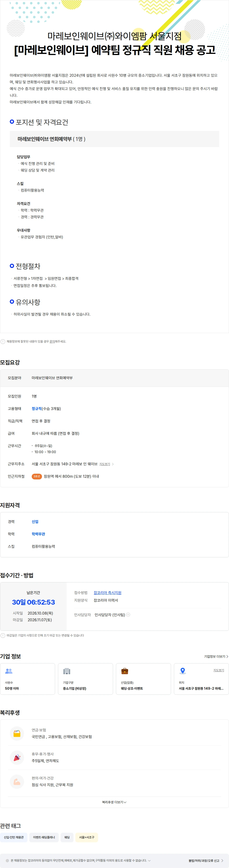The height and width of the screenshot is (868, 229).
Task: Open the 문의 link in notice
Action: click(52, 341)
